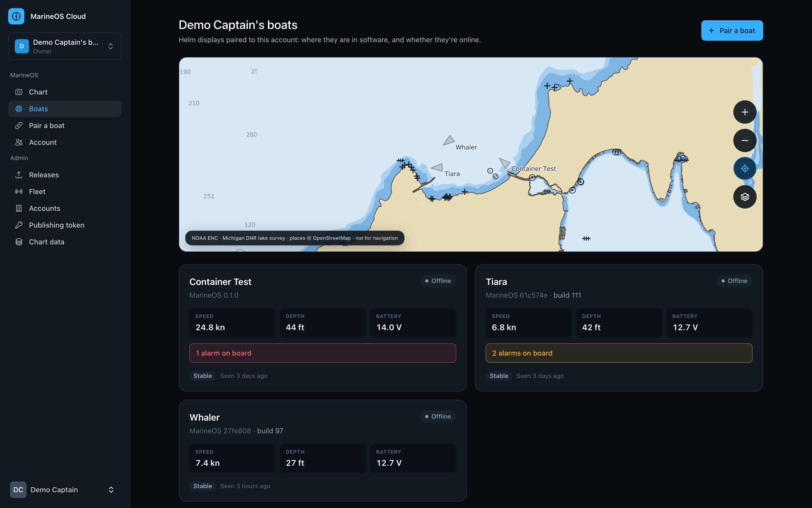
Task: Click the 42 ft depth value
Action: click(x=591, y=327)
